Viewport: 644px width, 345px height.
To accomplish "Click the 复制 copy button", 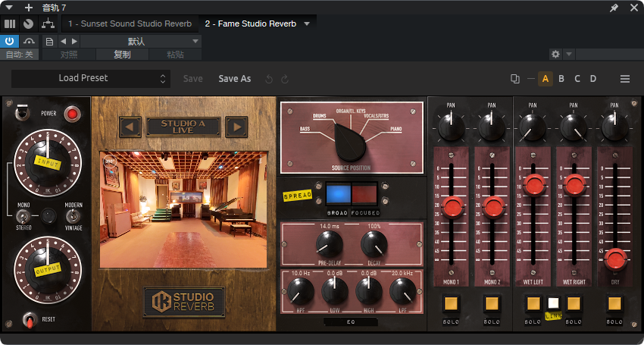I will click(123, 55).
